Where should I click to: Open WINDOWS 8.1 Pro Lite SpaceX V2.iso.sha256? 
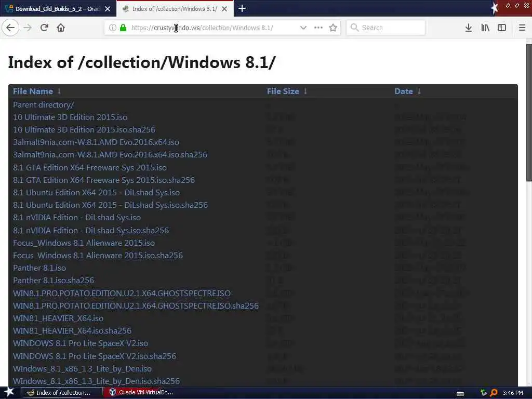(95, 356)
